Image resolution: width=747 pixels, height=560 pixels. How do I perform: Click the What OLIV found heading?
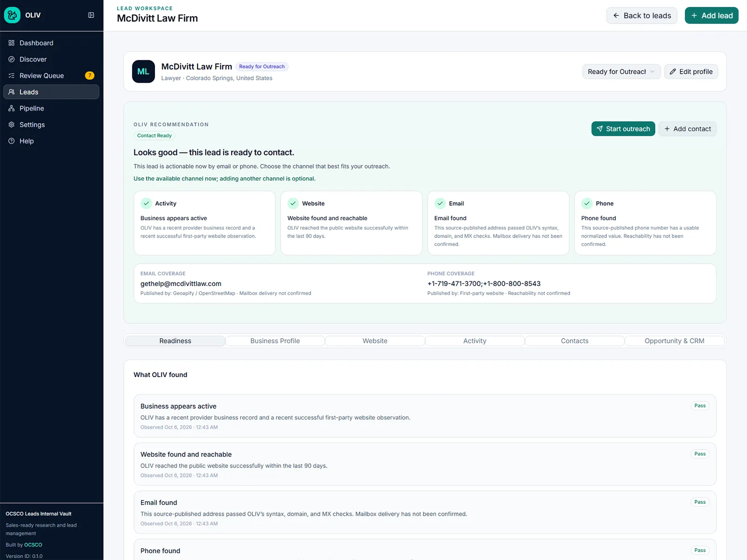coord(160,375)
